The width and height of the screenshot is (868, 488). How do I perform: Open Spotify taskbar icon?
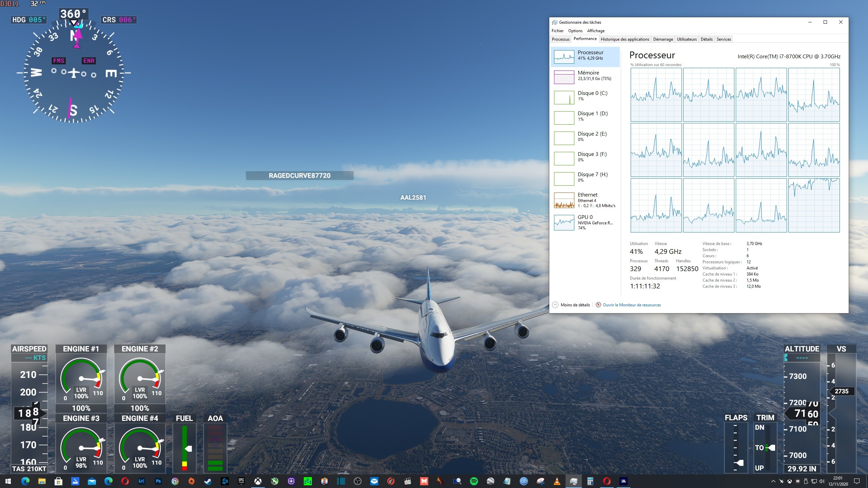point(474,481)
